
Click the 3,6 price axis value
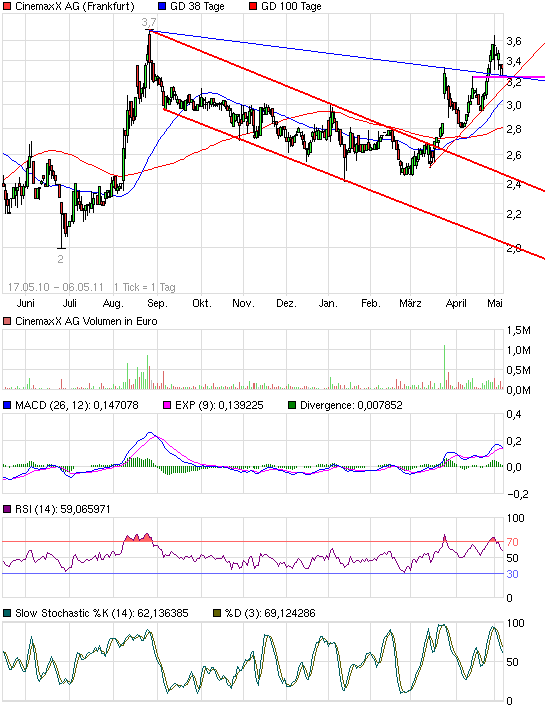pyautogui.click(x=514, y=41)
